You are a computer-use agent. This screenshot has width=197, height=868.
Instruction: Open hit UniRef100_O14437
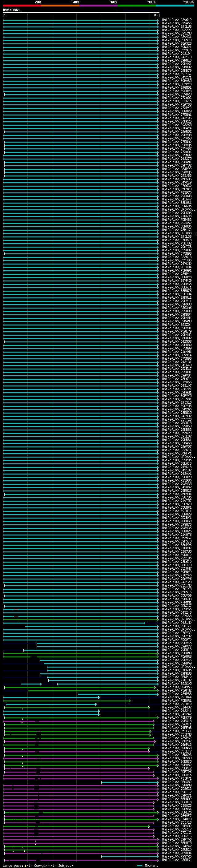click(x=176, y=707)
